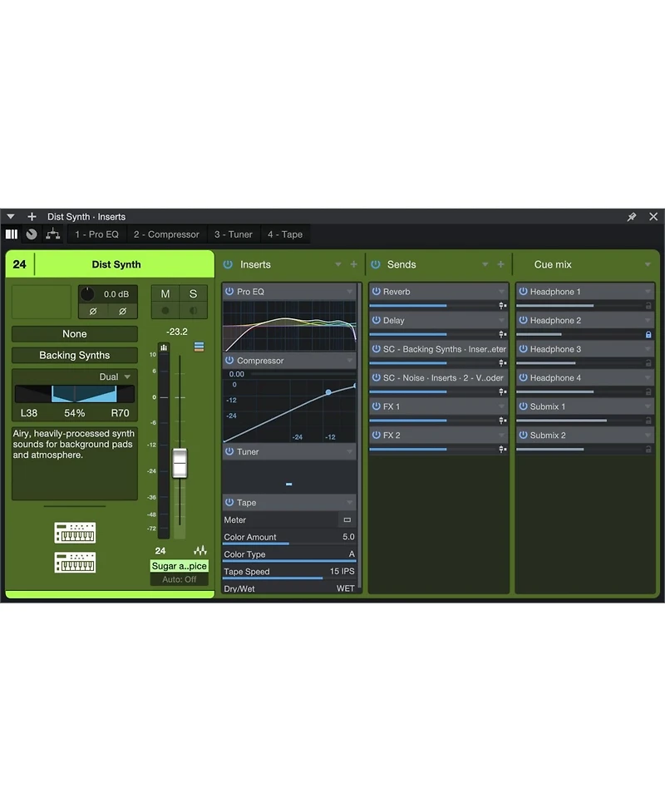The height and width of the screenshot is (812, 665).
Task: Click the lower keyboard instrument icon
Action: (x=75, y=563)
